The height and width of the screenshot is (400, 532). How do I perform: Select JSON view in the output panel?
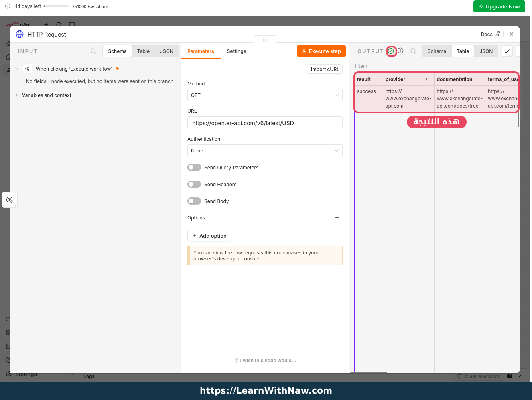[486, 51]
